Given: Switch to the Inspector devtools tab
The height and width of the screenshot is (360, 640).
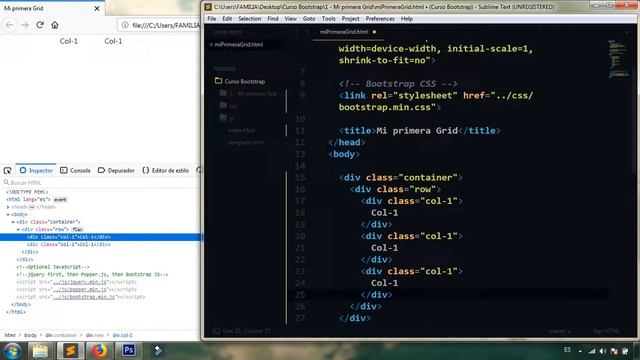Looking at the screenshot, I should pyautogui.click(x=36, y=171).
